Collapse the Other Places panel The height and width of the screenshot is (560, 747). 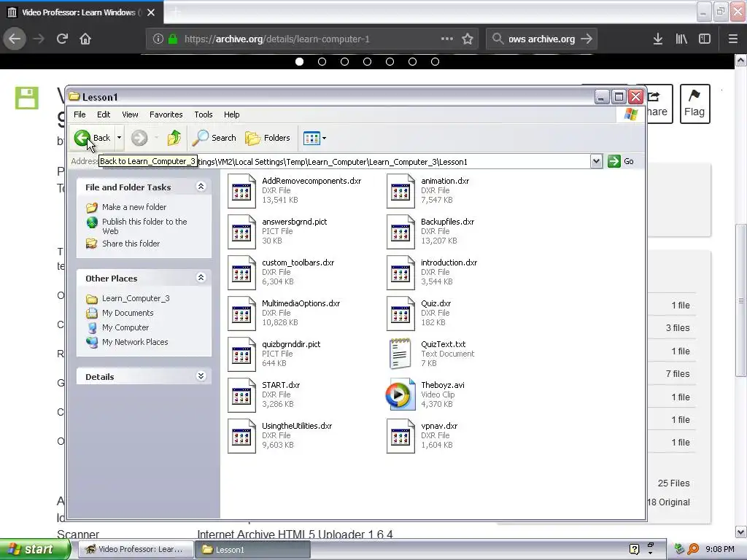pyautogui.click(x=201, y=278)
